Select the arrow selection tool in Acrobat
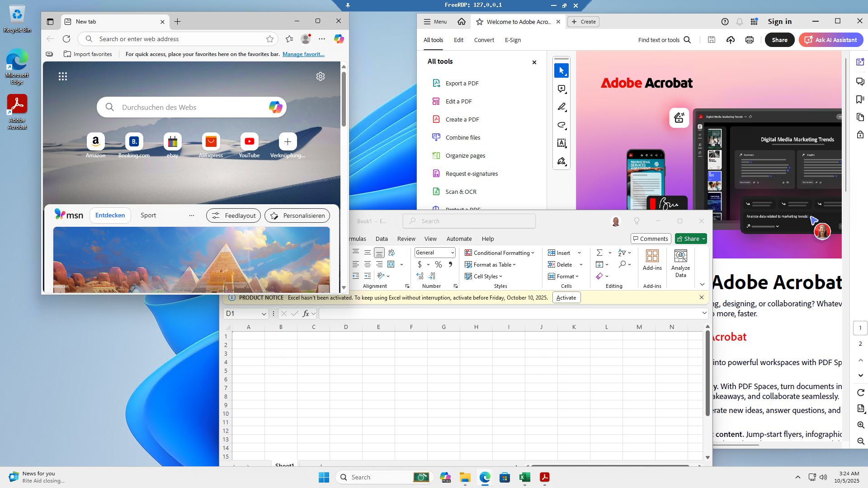Screen dimensions: 868x488 [561, 70]
